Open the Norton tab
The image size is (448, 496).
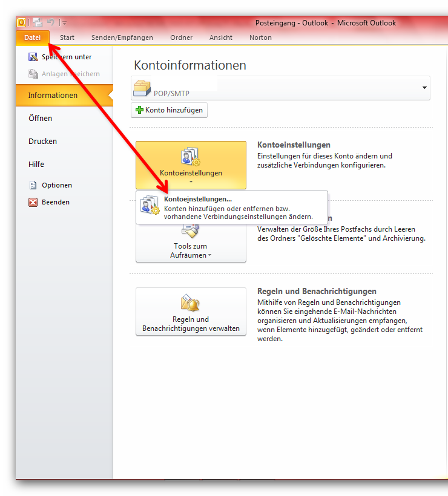tap(260, 38)
